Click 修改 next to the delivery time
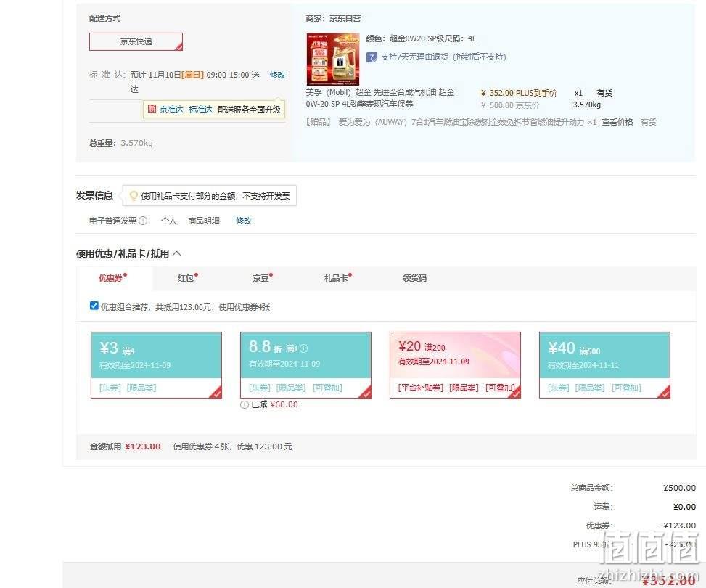Viewport: 706px width, 588px height. point(277,75)
